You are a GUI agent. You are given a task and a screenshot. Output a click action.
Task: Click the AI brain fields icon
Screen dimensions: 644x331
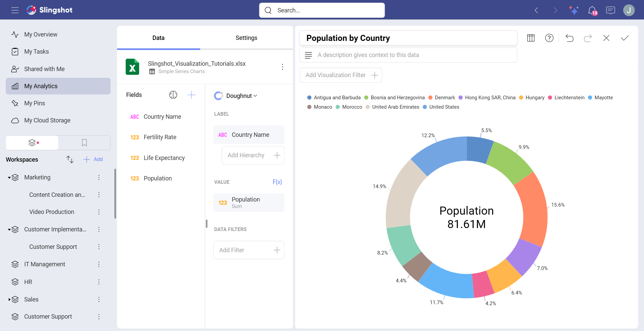point(173,95)
